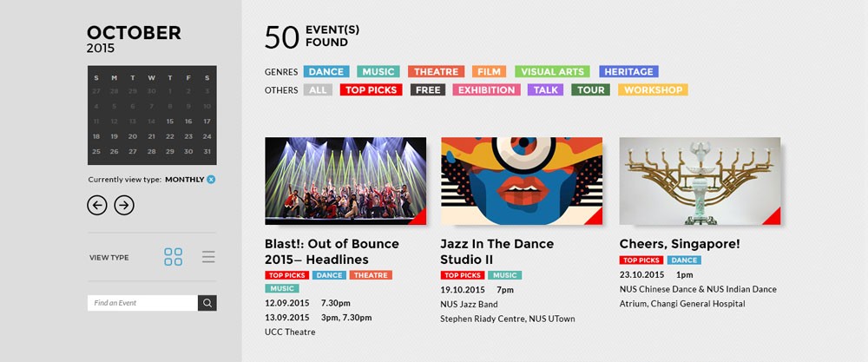This screenshot has width=868, height=362.
Task: Remove the MONTHLY view type filter
Action: [211, 180]
